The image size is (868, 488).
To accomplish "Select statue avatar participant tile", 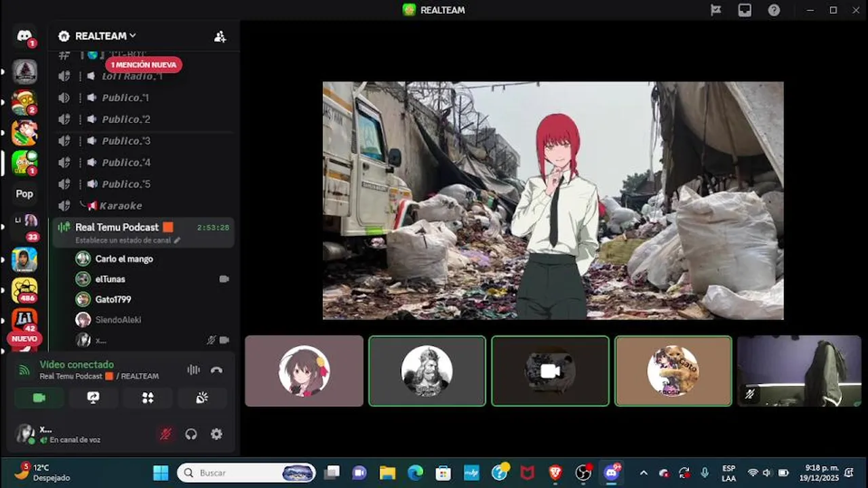I will click(427, 371).
